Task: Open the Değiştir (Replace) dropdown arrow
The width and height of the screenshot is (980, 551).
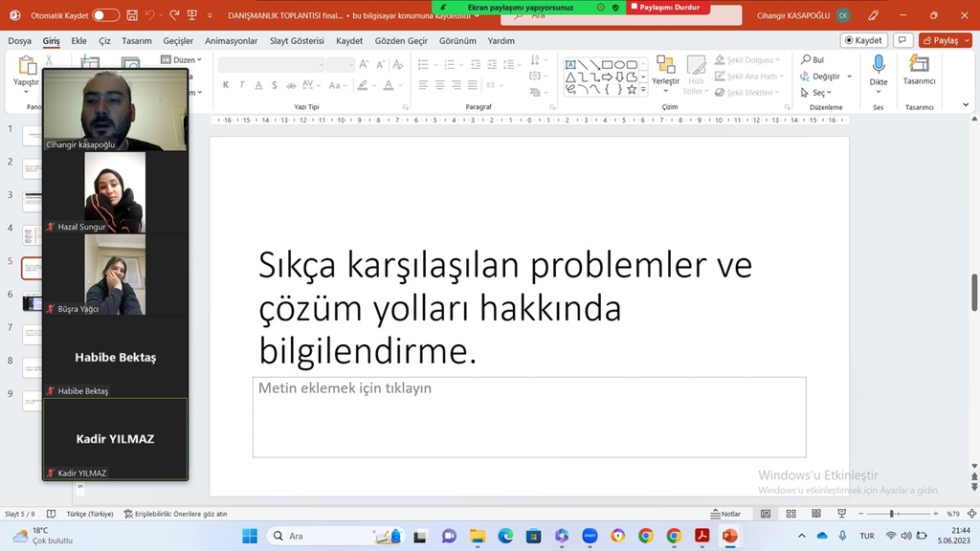Action: click(x=850, y=76)
